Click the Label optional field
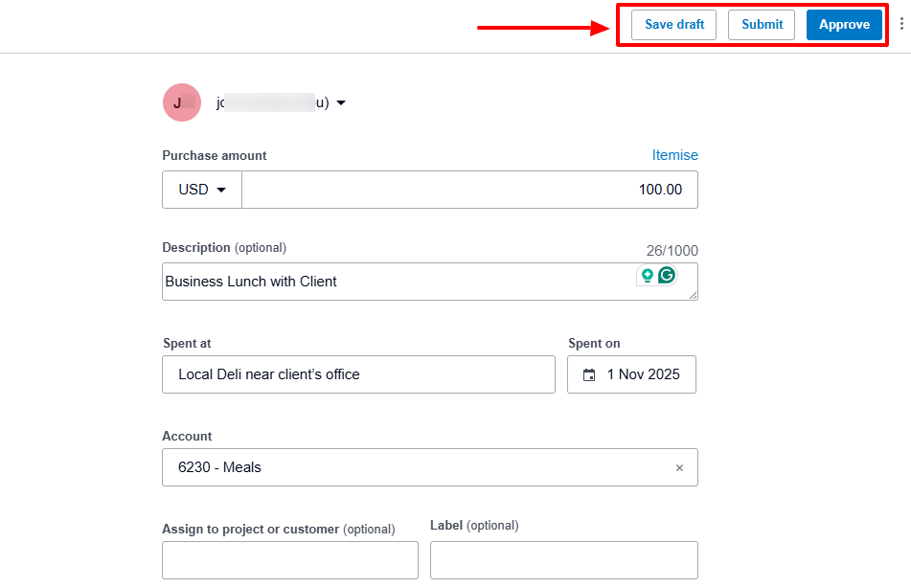The width and height of the screenshot is (911, 588). click(563, 560)
